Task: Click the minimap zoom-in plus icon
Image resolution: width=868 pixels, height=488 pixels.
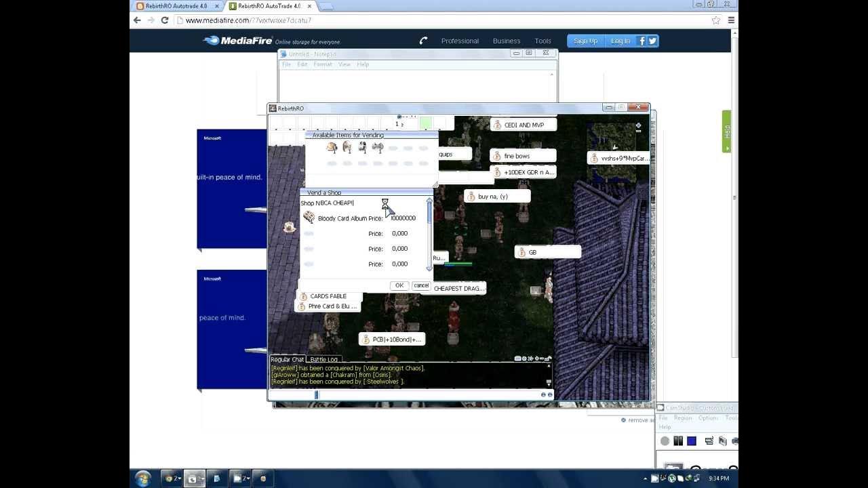Action: [x=638, y=126]
